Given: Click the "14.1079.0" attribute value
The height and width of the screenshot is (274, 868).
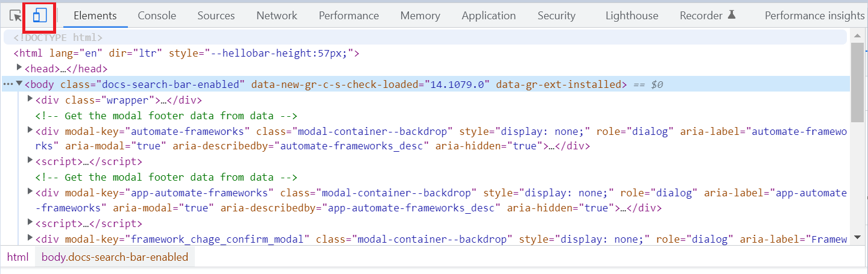Looking at the screenshot, I should (457, 84).
